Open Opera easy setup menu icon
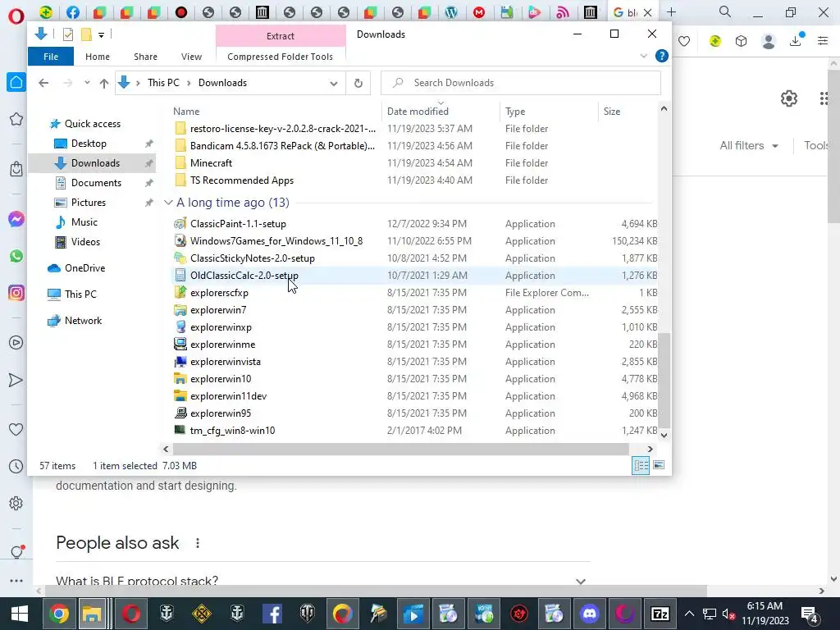The image size is (840, 630). (x=823, y=41)
